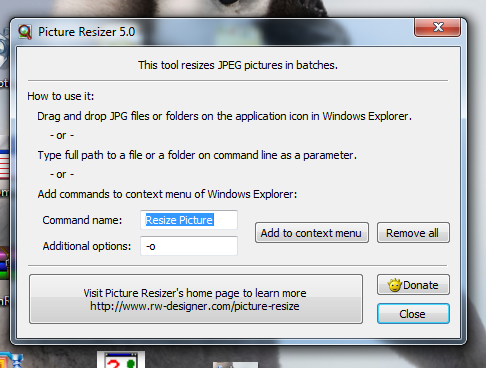
Task: Click the 'Add commands to context menu' text
Action: click(167, 194)
